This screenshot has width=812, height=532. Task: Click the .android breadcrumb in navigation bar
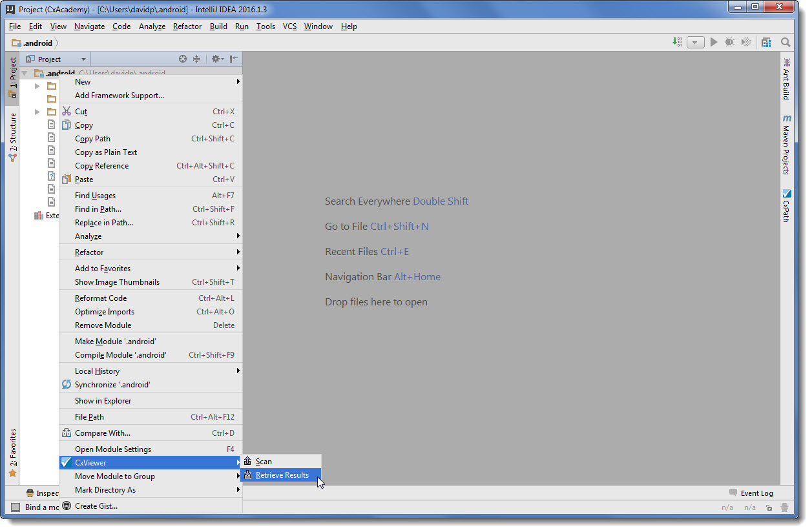click(32, 43)
